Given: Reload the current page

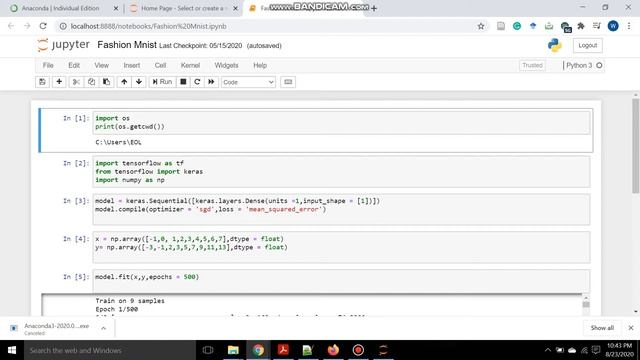Looking at the screenshot, I should [x=43, y=26].
